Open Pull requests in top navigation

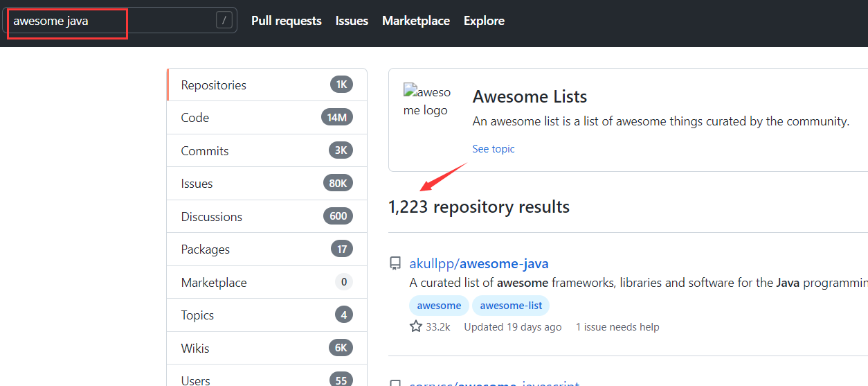click(287, 21)
